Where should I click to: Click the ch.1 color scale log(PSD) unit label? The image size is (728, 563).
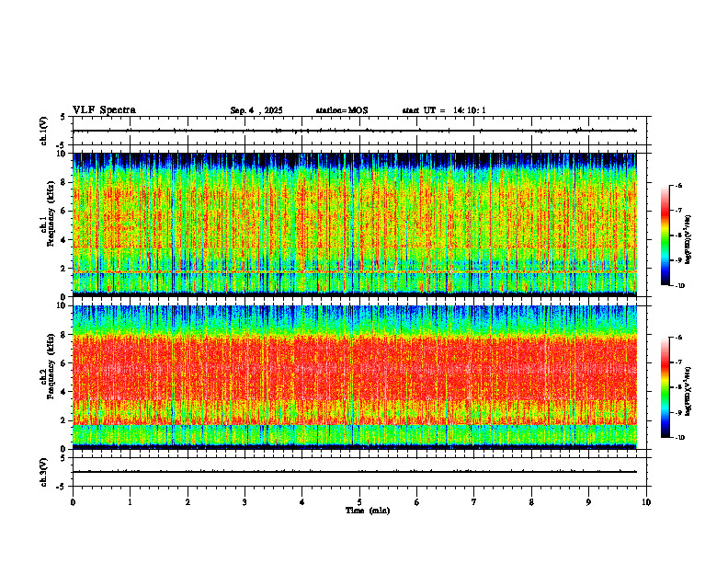(x=688, y=239)
